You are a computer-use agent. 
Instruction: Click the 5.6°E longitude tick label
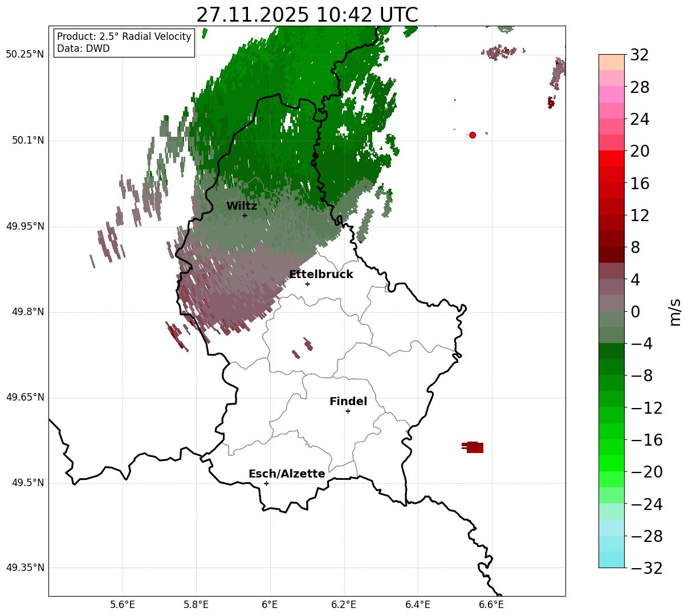click(123, 604)
